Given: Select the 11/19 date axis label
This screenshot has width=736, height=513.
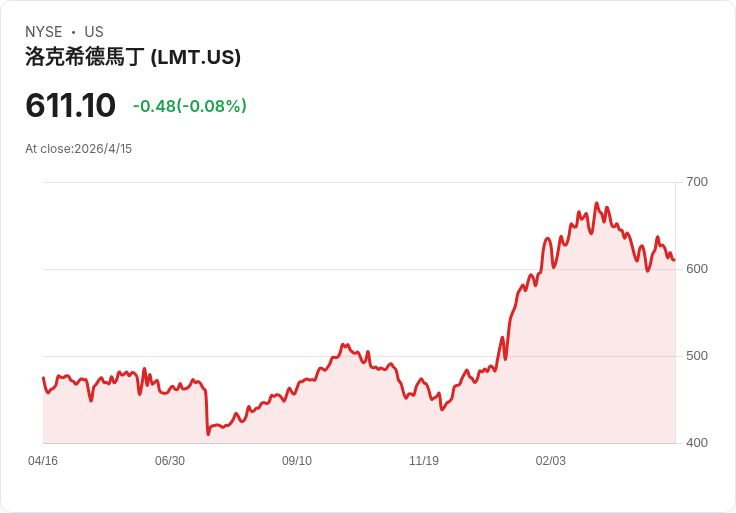Looking at the screenshot, I should (424, 461).
